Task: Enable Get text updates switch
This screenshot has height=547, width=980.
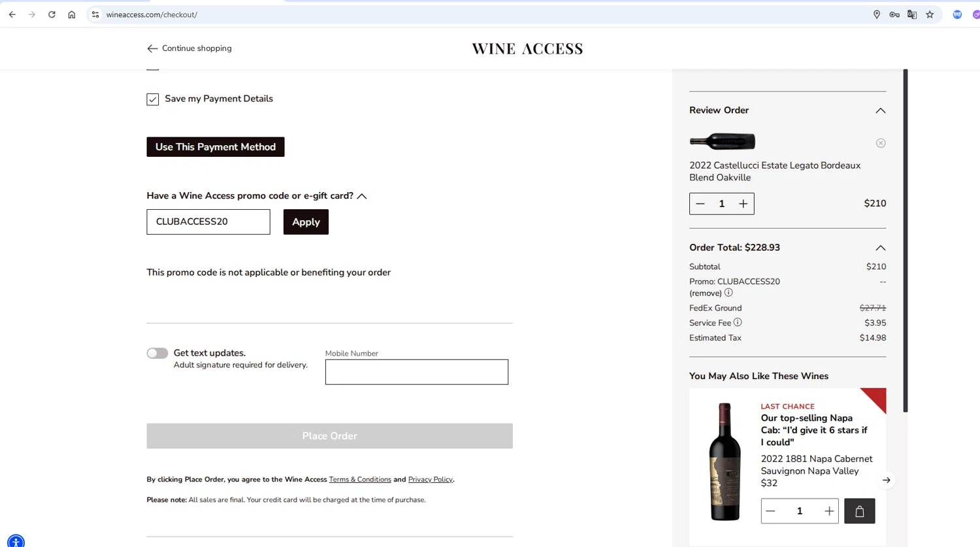Action: pos(157,353)
